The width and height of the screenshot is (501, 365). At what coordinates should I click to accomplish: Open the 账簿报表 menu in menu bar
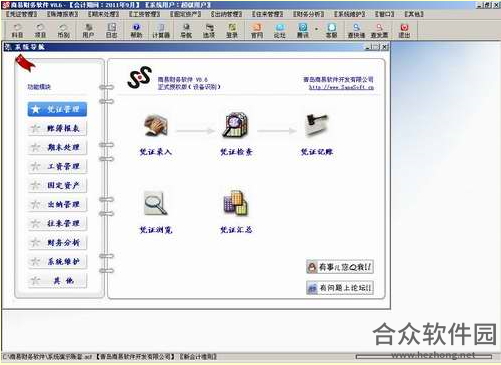tap(62, 14)
